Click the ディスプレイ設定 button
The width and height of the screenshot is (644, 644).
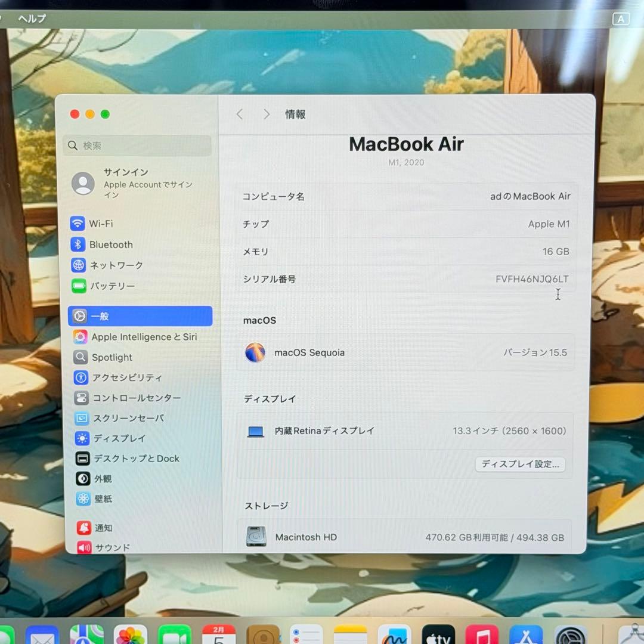520,464
